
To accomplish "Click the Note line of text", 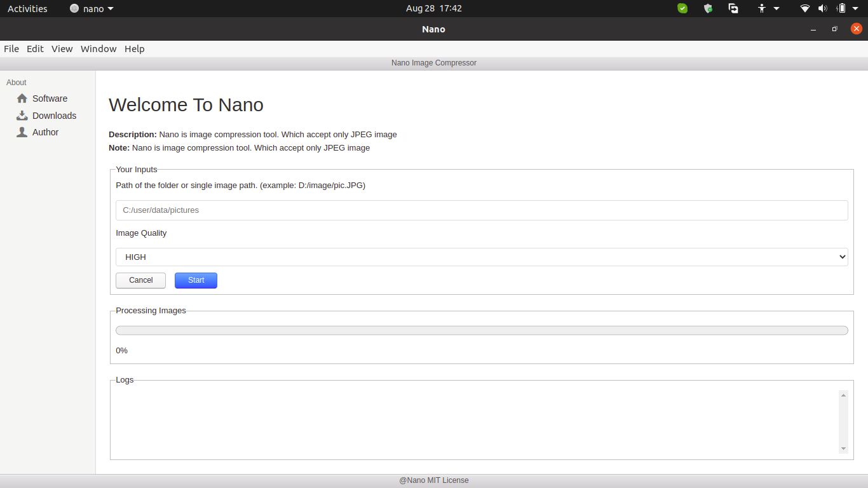I will 239,148.
